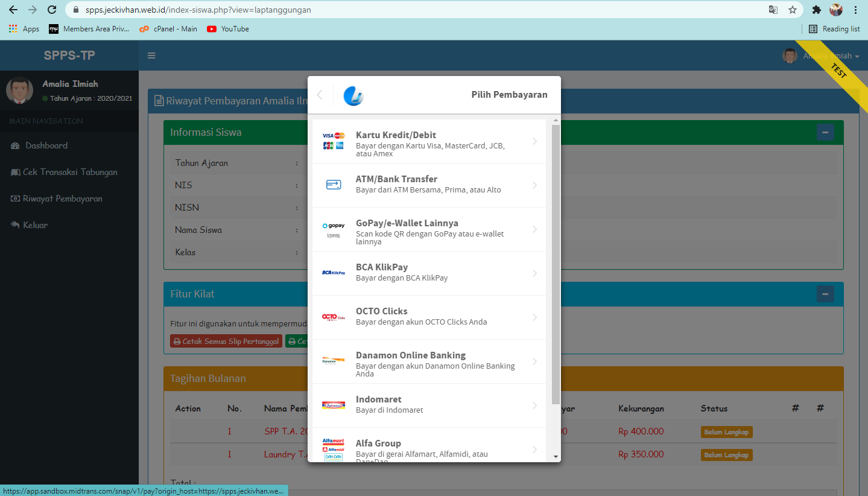This screenshot has height=496, width=868.
Task: Choose ATM/Bank Transfer payment method
Action: coord(428,185)
